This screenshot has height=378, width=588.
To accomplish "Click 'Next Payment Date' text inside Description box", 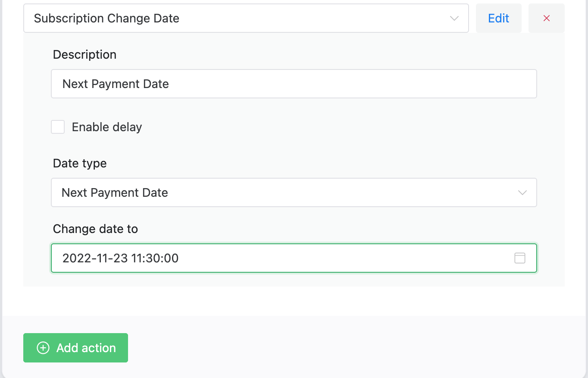I will [116, 84].
